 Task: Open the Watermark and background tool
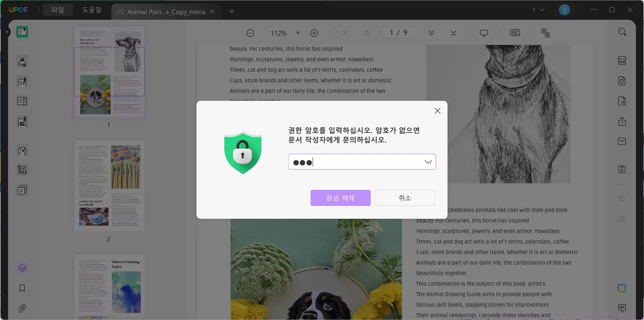click(x=22, y=190)
